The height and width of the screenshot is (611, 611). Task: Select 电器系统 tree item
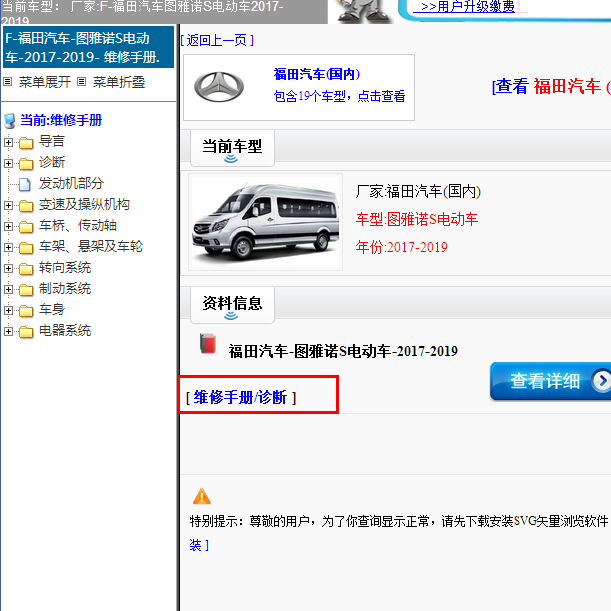tap(65, 331)
